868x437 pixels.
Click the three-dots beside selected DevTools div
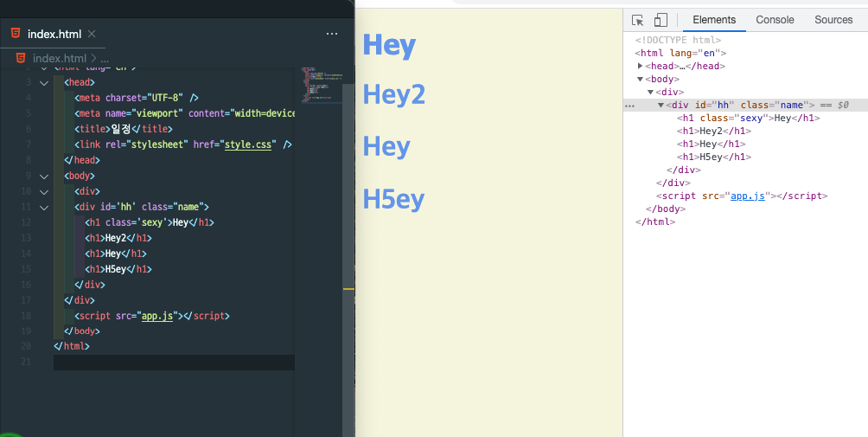(629, 106)
